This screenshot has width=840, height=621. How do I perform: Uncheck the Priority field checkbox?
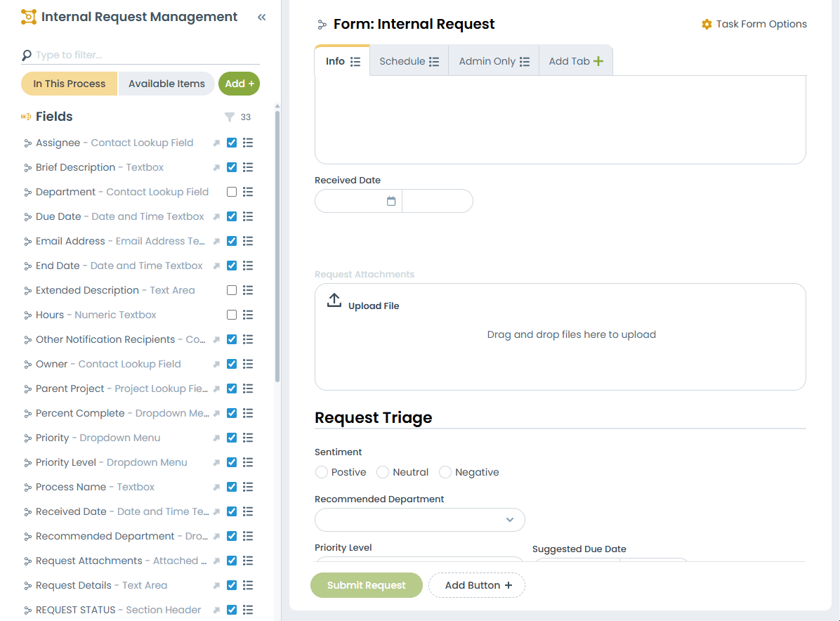(x=232, y=438)
